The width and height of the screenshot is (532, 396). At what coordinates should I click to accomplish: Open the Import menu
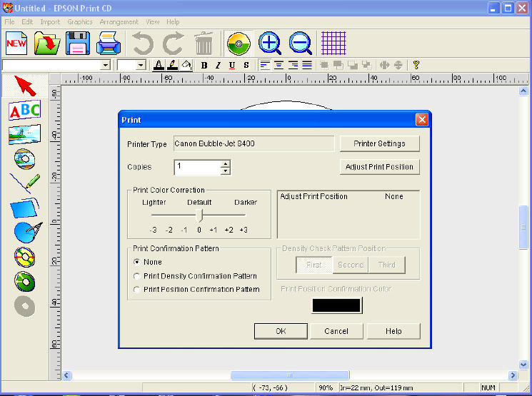point(50,21)
